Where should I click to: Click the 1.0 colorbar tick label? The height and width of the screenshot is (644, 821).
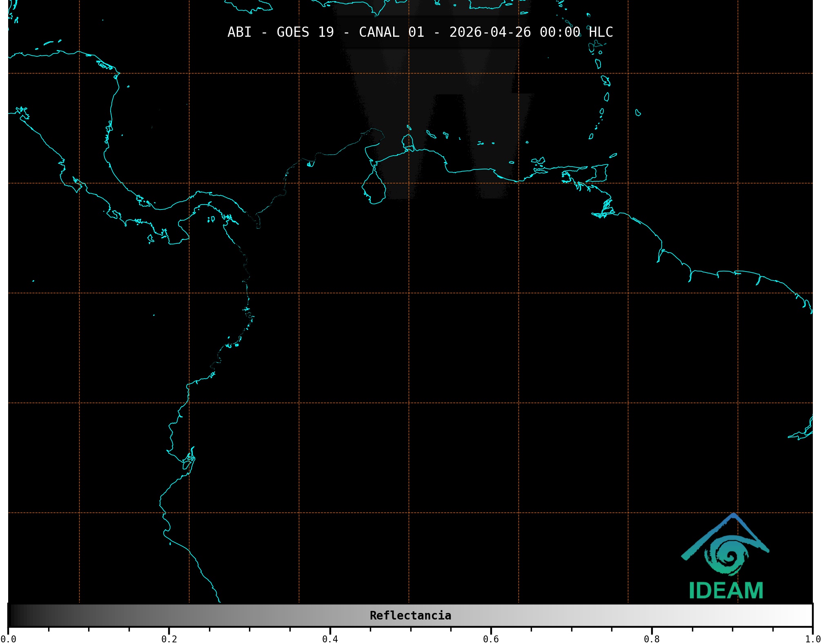pyautogui.click(x=812, y=639)
